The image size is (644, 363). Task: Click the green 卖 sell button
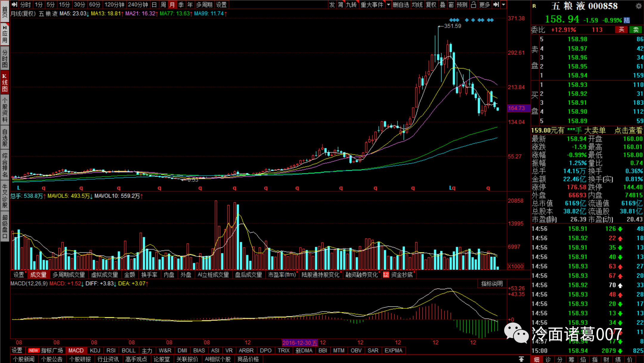[x=636, y=30]
